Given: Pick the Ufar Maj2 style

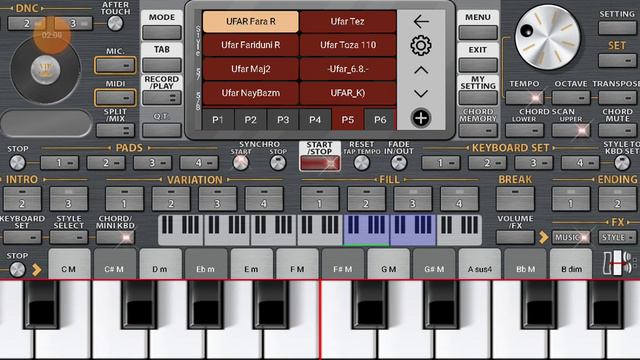Looking at the screenshot, I should pyautogui.click(x=251, y=69).
